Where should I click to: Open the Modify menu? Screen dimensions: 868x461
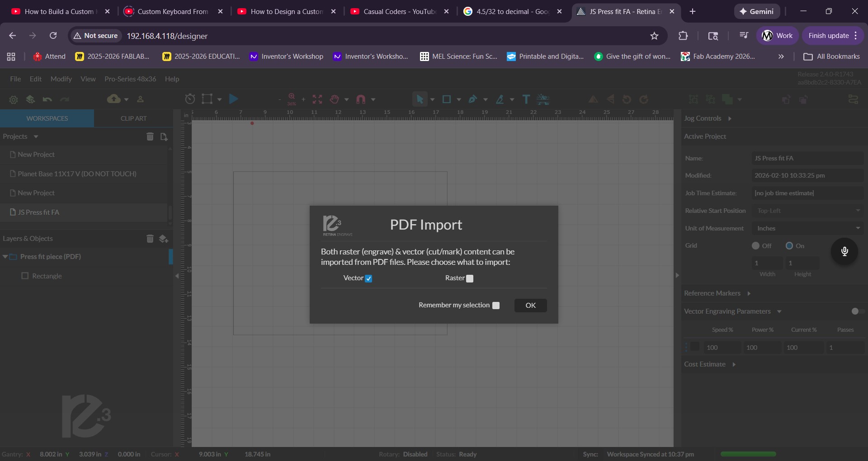[61, 79]
